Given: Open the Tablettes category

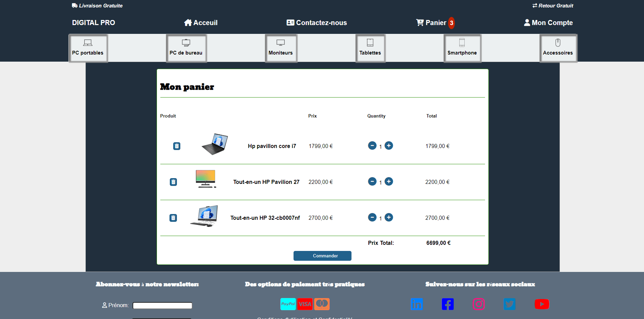Looking at the screenshot, I should [x=370, y=48].
